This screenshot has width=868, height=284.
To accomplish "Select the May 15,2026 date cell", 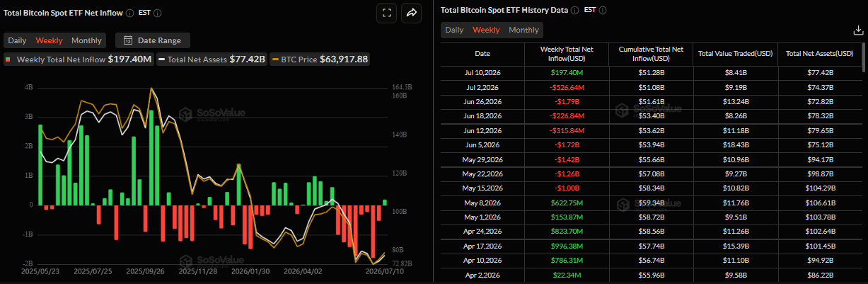I will pos(482,188).
